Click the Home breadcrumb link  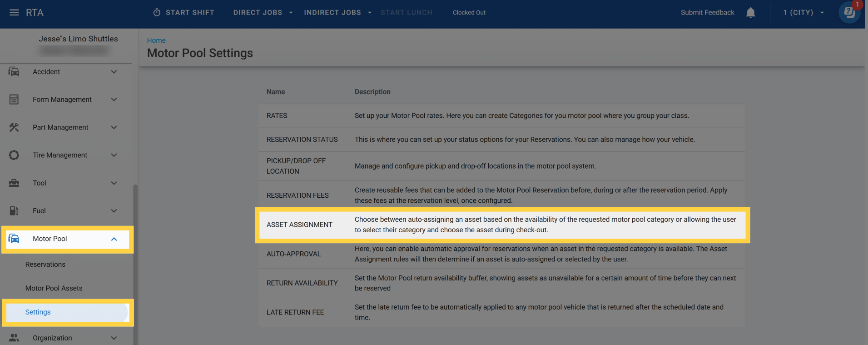click(156, 40)
